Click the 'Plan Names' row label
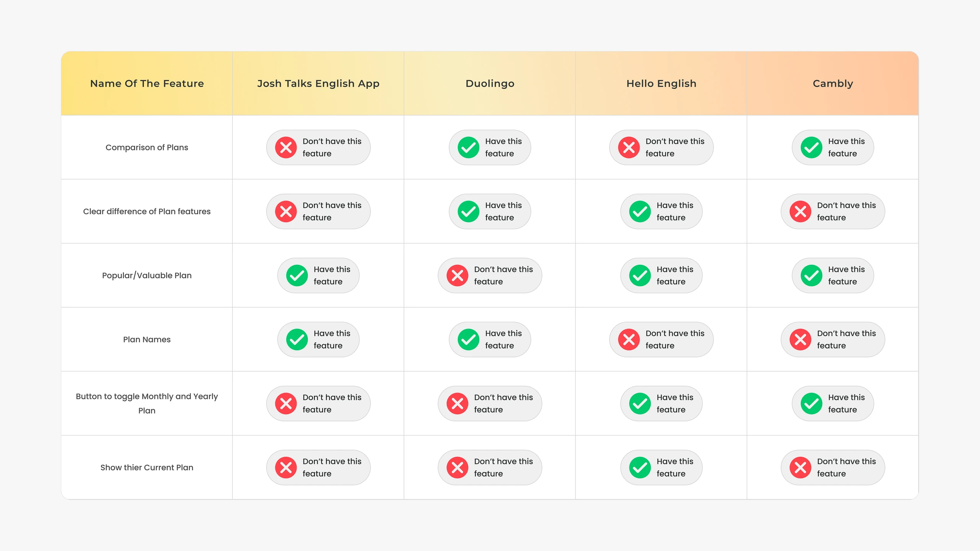 coord(147,339)
